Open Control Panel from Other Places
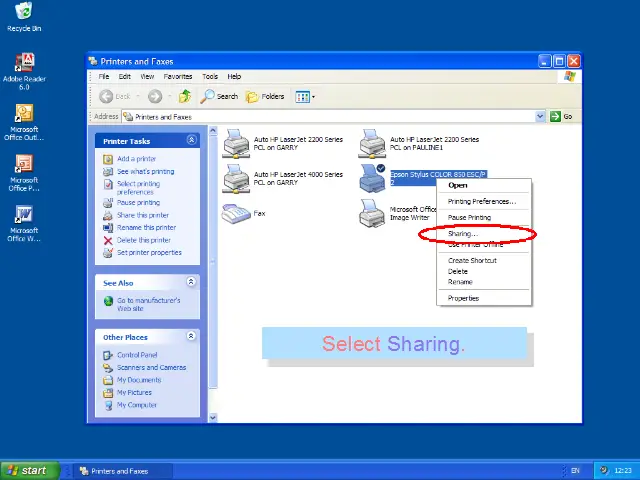This screenshot has width=640, height=480. click(137, 355)
